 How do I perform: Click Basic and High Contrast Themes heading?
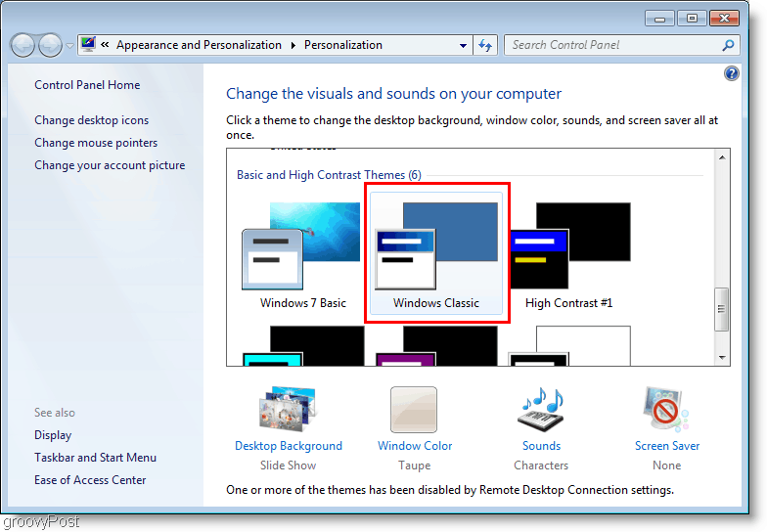pos(329,175)
